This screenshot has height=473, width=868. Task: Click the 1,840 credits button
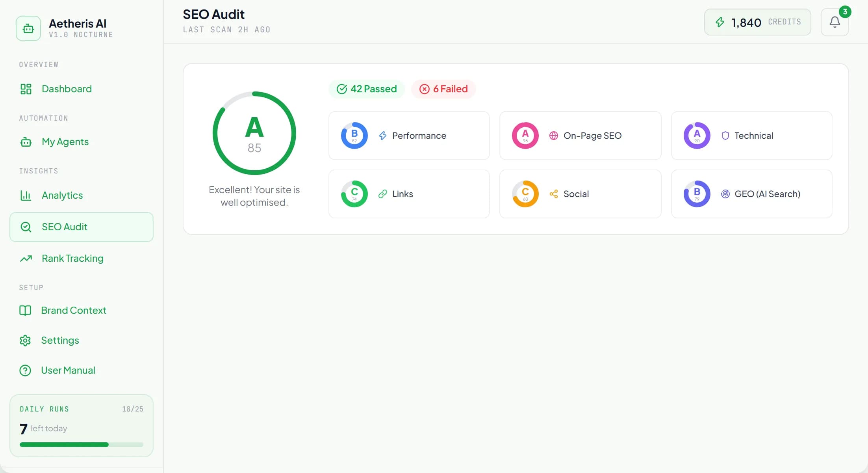tap(757, 22)
